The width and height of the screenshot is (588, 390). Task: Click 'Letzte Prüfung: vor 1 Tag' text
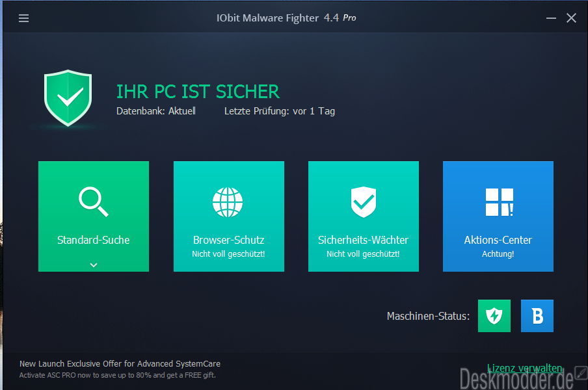(280, 111)
